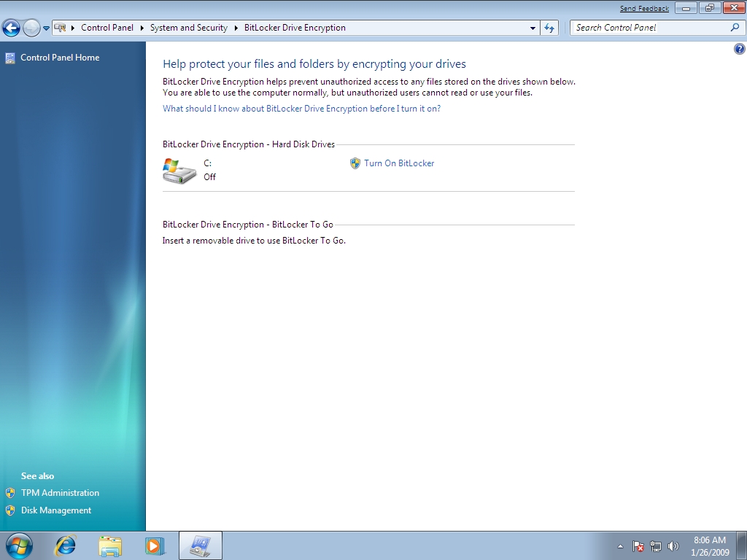Click 'Insert a removable drive to use BitLocker To Go.' text
The width and height of the screenshot is (747, 560).
point(254,241)
